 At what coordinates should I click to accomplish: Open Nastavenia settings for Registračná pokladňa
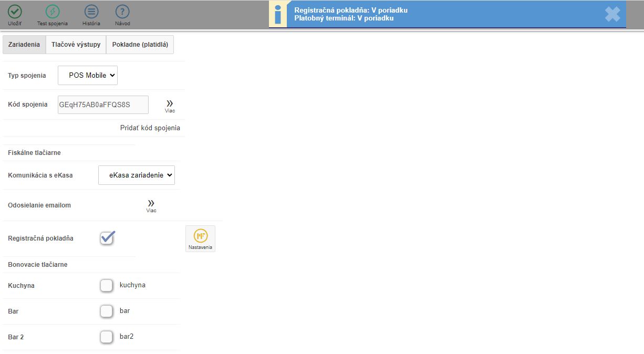click(x=200, y=238)
